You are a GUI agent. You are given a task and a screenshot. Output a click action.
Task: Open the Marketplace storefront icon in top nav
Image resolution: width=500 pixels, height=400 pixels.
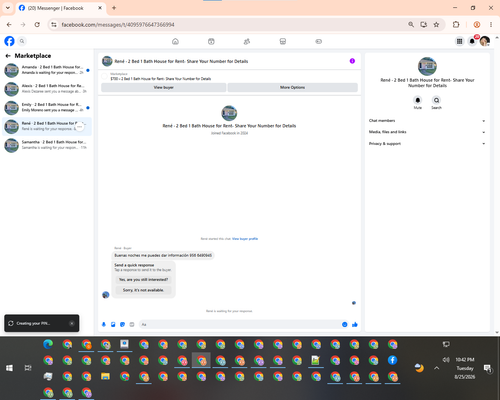(283, 41)
